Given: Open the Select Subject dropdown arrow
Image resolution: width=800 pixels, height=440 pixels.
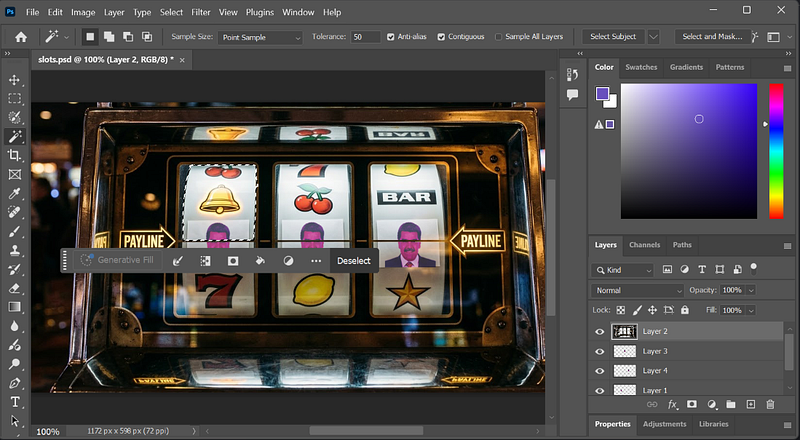Looking at the screenshot, I should tap(653, 37).
